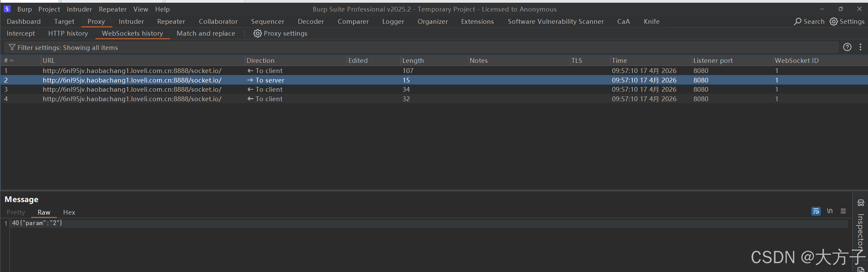Open message editor hamburger menu

coord(843,211)
